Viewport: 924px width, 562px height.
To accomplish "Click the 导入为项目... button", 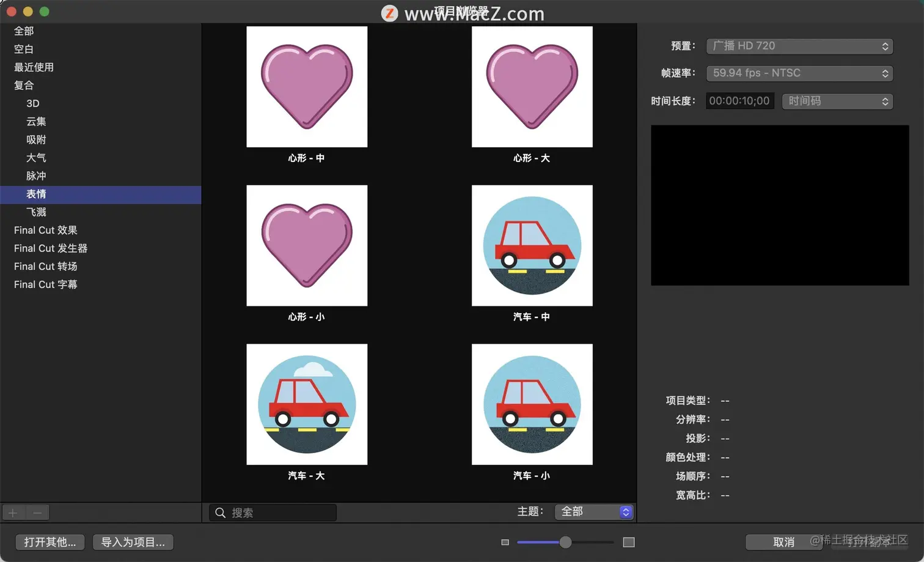I will click(133, 542).
